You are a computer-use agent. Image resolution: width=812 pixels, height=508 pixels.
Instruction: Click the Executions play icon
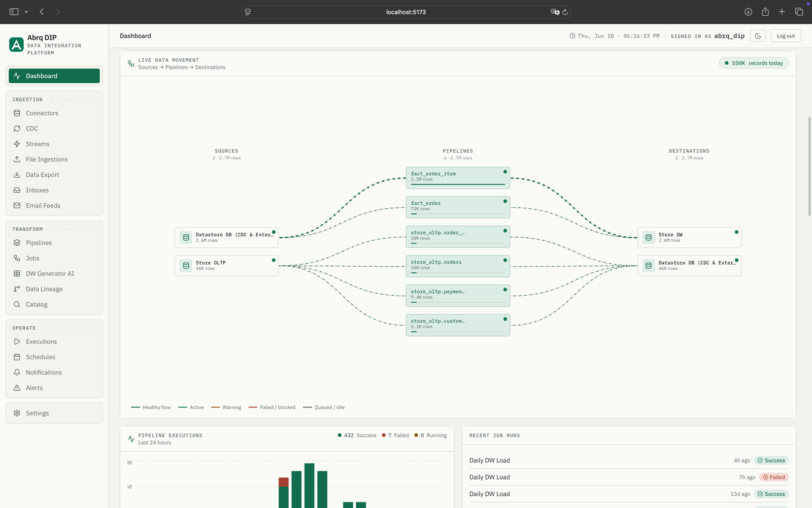pos(17,341)
